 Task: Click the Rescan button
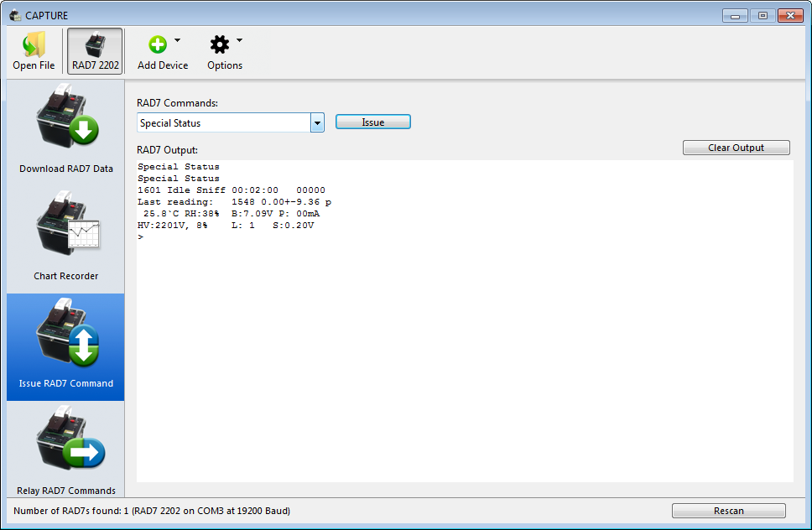tap(728, 511)
